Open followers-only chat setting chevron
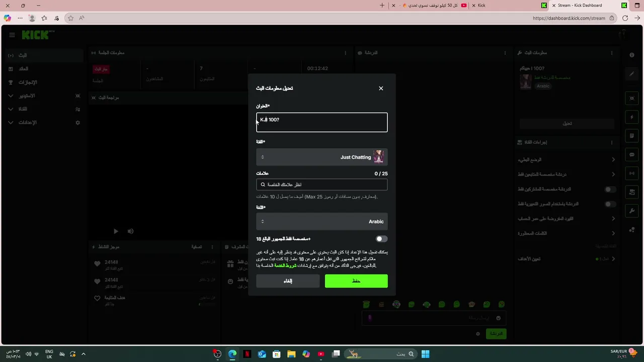Screen dimensions: 644x362 click(x=613, y=174)
